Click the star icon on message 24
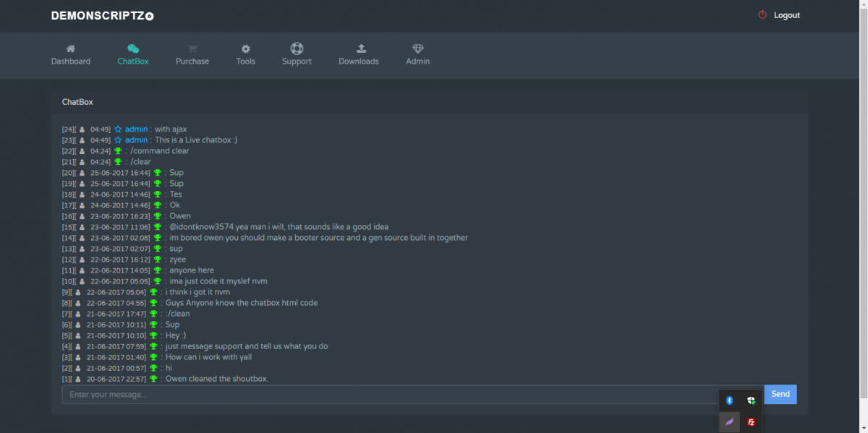The height and width of the screenshot is (433, 868). [118, 129]
